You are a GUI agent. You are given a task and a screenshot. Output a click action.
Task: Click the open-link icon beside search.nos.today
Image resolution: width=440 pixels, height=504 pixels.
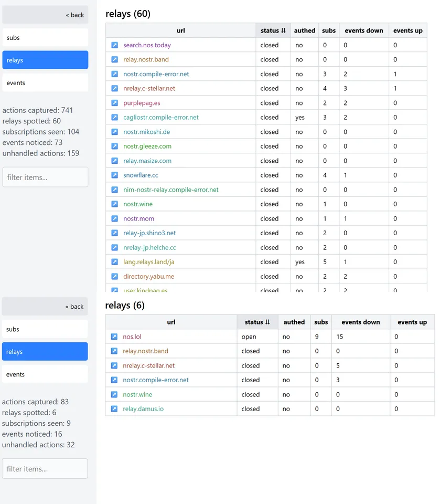point(114,45)
